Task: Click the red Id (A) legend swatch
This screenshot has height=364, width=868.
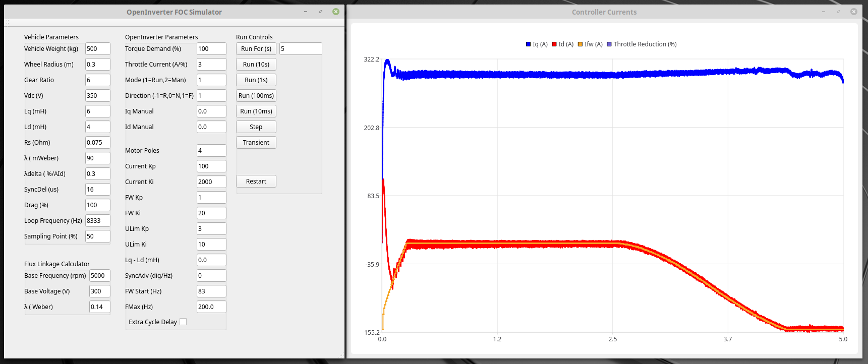Action: click(x=554, y=44)
